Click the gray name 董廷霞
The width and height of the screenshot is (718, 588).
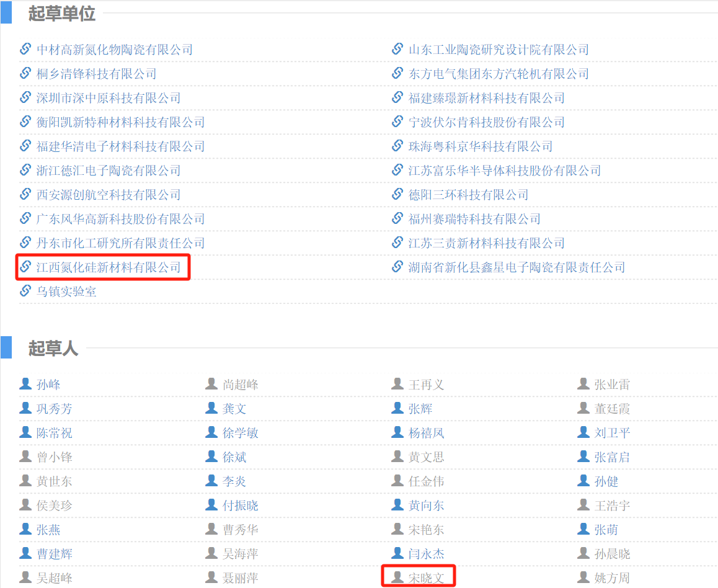[612, 409]
